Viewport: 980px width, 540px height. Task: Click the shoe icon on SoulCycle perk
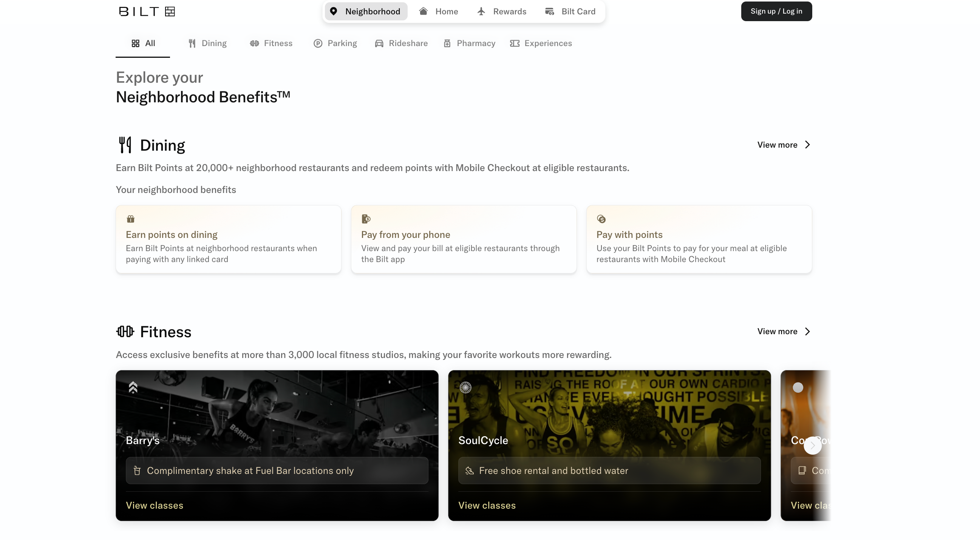click(470, 471)
